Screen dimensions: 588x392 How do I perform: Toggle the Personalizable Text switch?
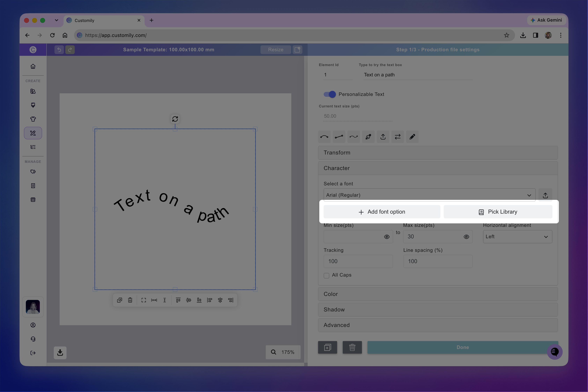(x=329, y=94)
